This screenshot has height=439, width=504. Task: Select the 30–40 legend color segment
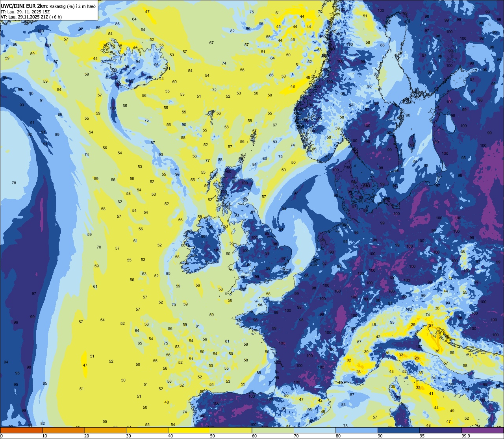pos(147,430)
